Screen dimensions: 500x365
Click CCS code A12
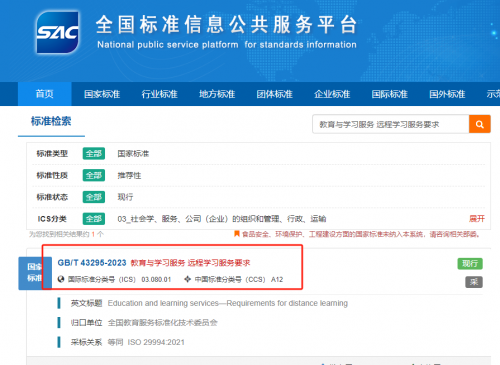tap(277, 279)
